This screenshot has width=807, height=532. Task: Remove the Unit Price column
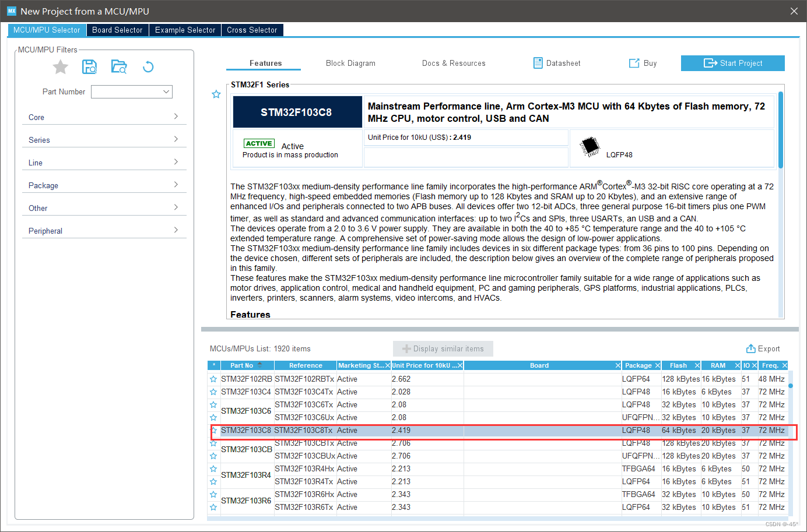[460, 365]
